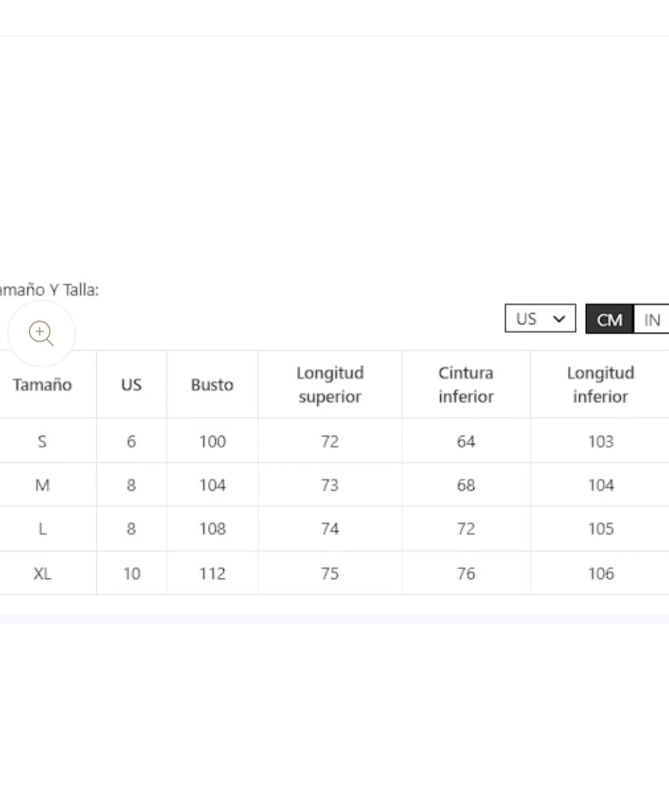The image size is (669, 812).
Task: Click the zoom-in magnifier icon
Action: 41,333
